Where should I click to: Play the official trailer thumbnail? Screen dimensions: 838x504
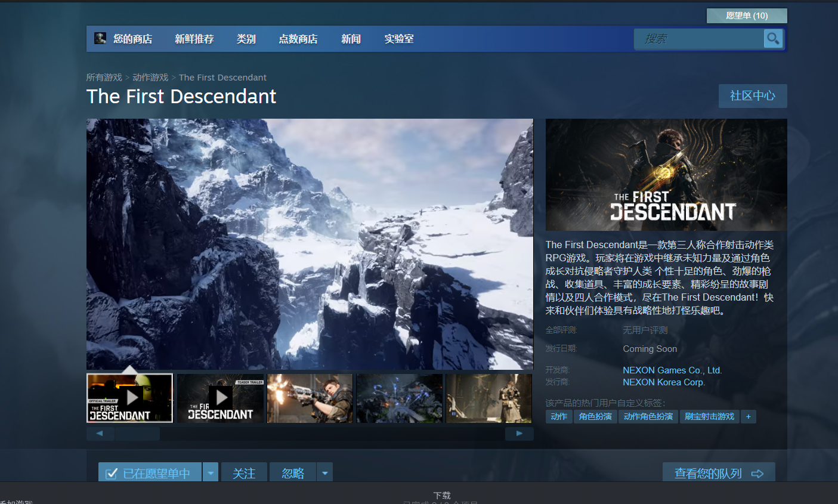[130, 398]
